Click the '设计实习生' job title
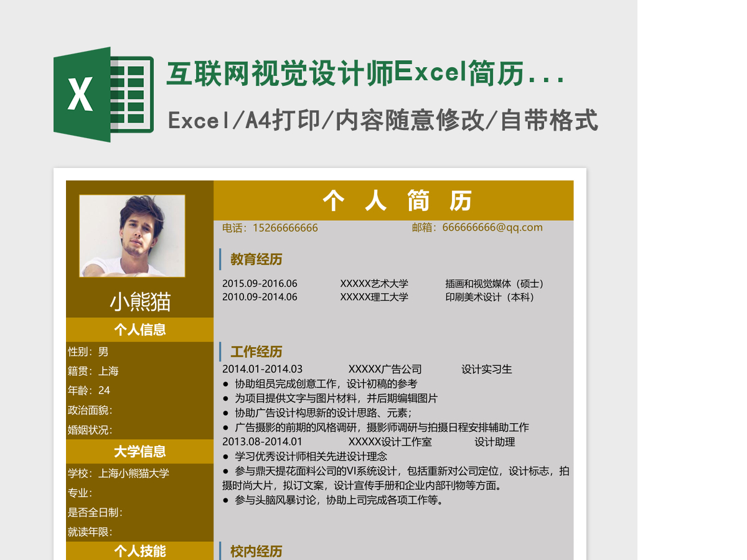The height and width of the screenshot is (560, 747). [487, 369]
